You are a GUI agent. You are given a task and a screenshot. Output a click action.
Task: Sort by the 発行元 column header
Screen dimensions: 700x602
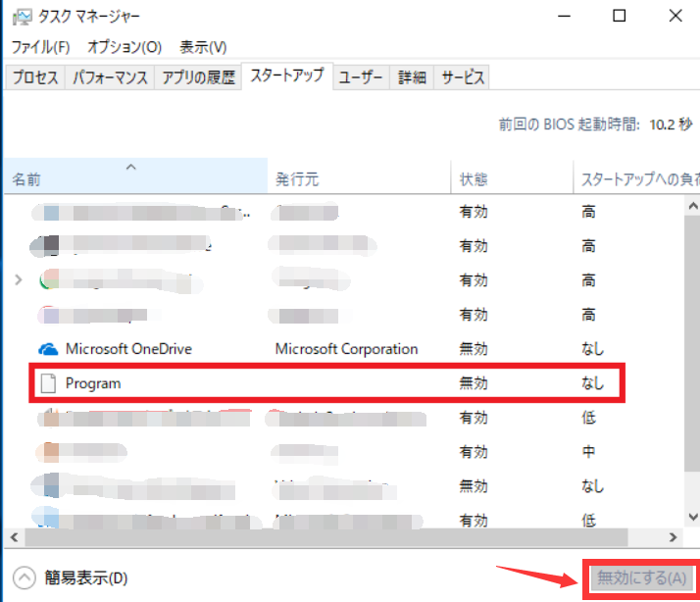tap(297, 180)
